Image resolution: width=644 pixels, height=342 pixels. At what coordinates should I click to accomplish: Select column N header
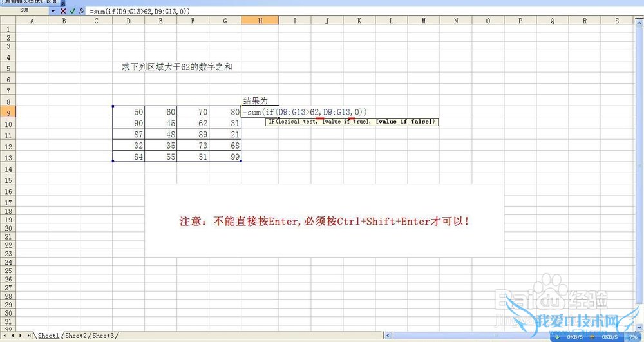coord(456,21)
